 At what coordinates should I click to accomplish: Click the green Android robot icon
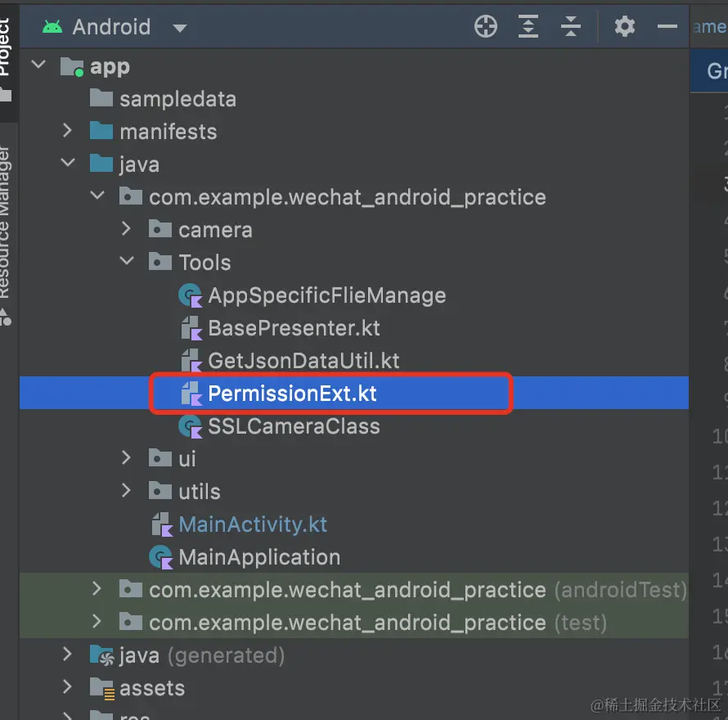pyautogui.click(x=52, y=27)
